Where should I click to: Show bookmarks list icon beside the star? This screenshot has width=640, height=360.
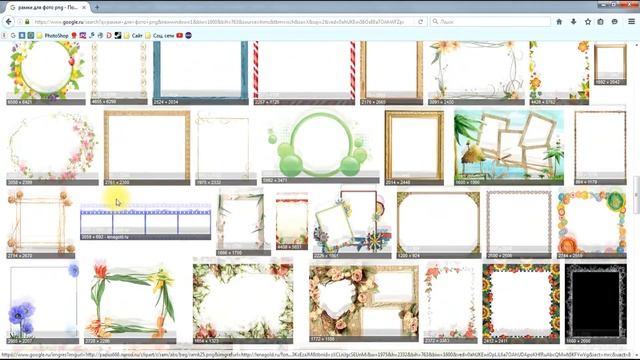pyautogui.click(x=600, y=22)
